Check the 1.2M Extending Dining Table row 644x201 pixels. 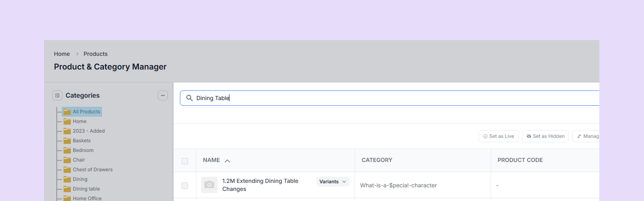tap(185, 185)
